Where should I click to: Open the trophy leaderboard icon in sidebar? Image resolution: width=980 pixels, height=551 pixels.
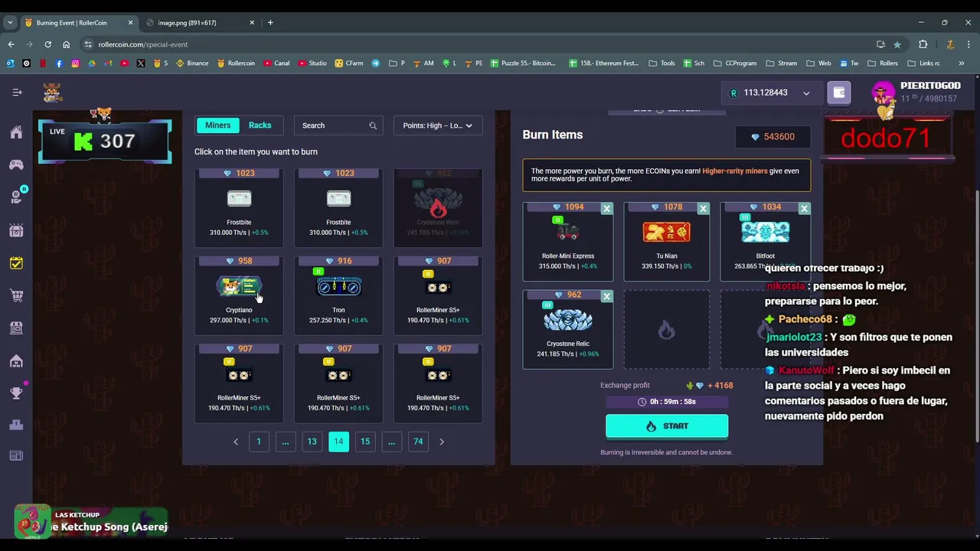click(x=16, y=393)
